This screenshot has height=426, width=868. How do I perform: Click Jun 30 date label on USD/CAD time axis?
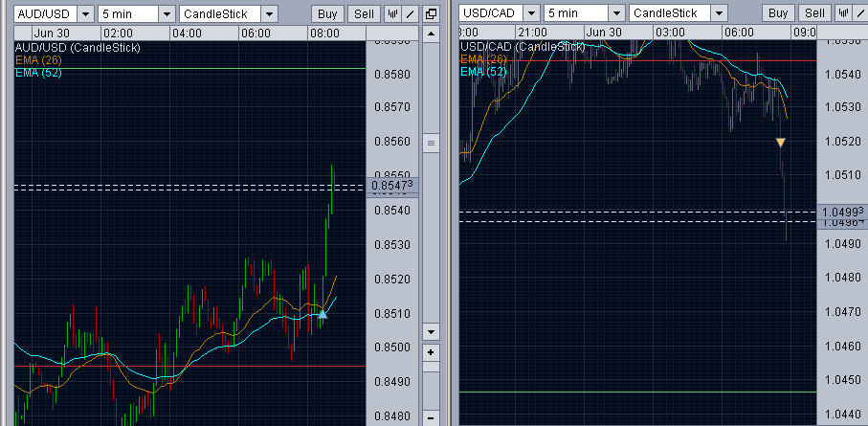(x=604, y=33)
